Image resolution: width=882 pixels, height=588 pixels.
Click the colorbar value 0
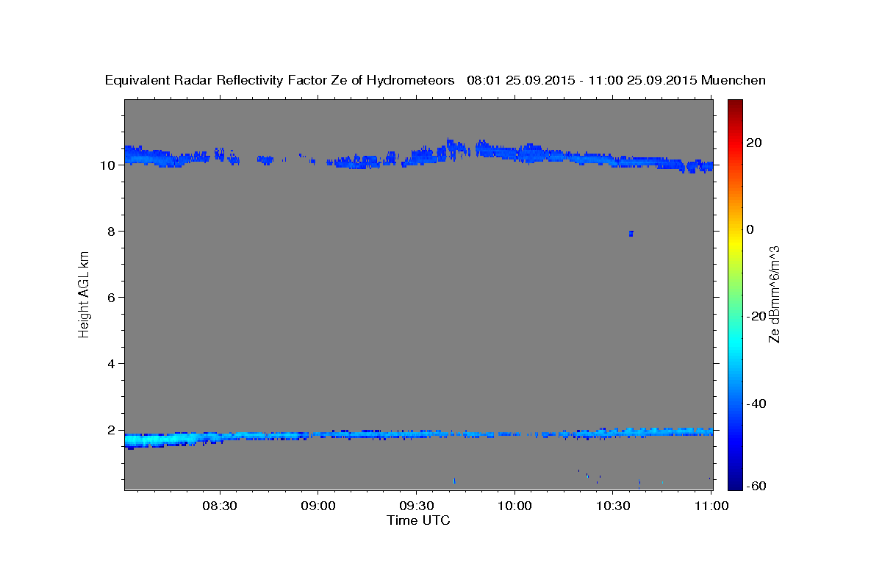(x=750, y=229)
